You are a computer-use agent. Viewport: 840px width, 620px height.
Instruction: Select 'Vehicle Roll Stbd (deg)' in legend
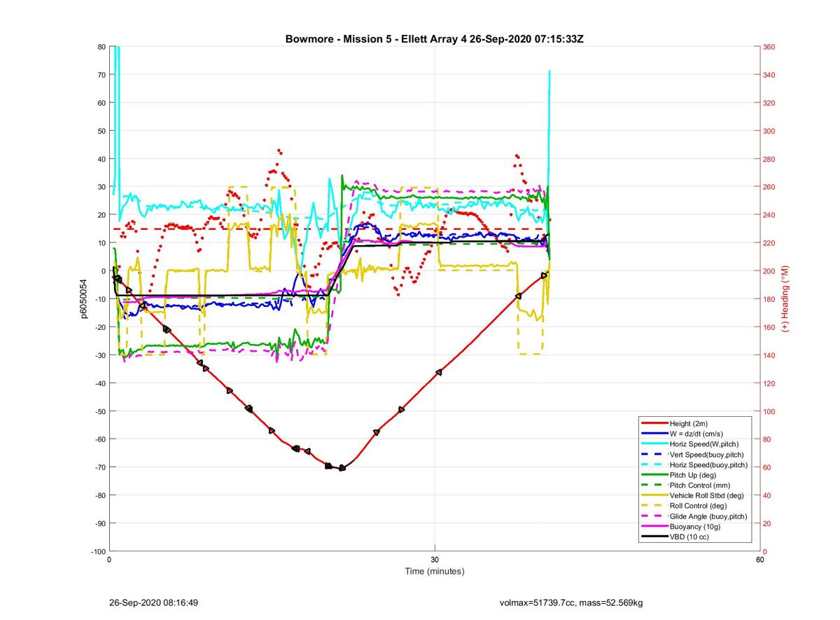706,496
